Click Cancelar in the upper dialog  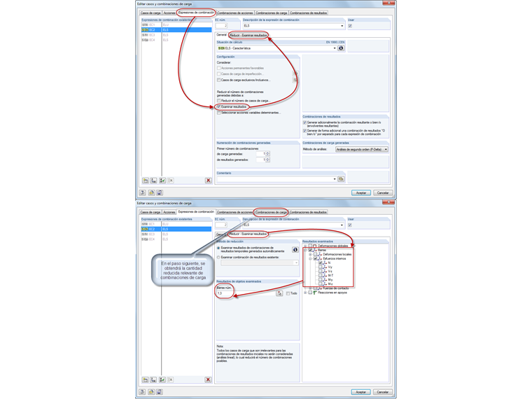(x=383, y=192)
